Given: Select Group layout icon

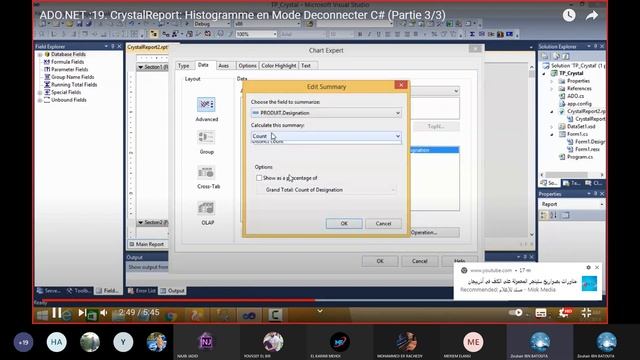Looking at the screenshot, I should pos(206,138).
